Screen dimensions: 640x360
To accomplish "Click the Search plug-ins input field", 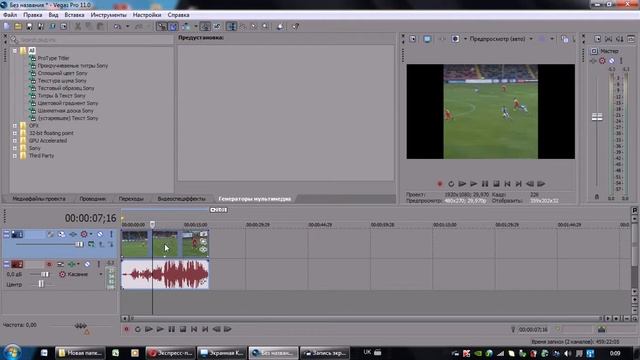I will point(96,40).
